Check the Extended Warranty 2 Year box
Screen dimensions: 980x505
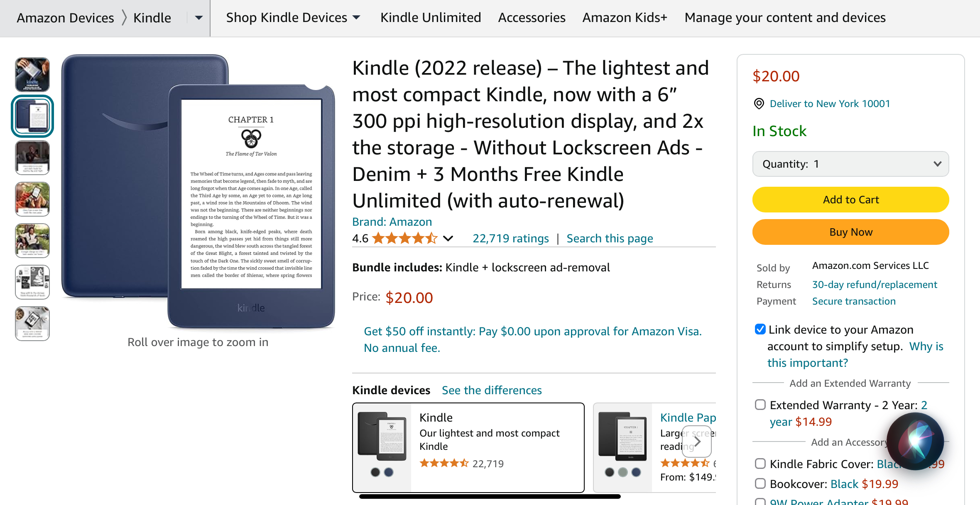(760, 405)
